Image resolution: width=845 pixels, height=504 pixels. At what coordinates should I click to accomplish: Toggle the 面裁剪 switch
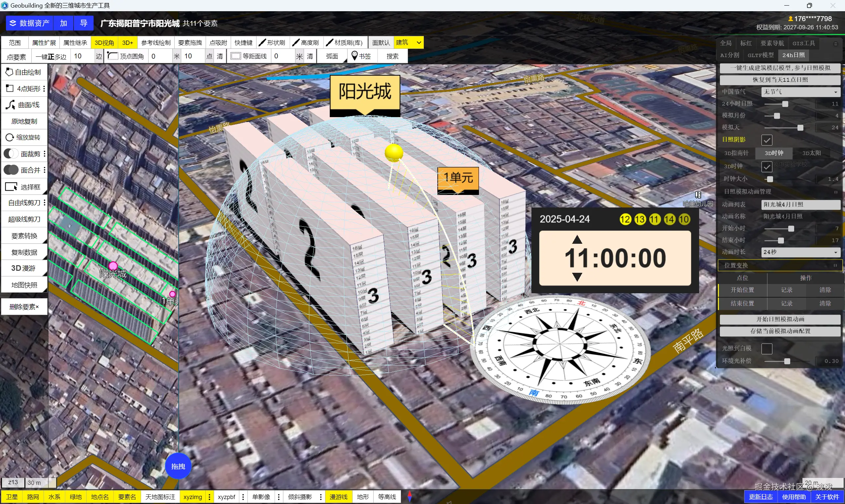11,154
